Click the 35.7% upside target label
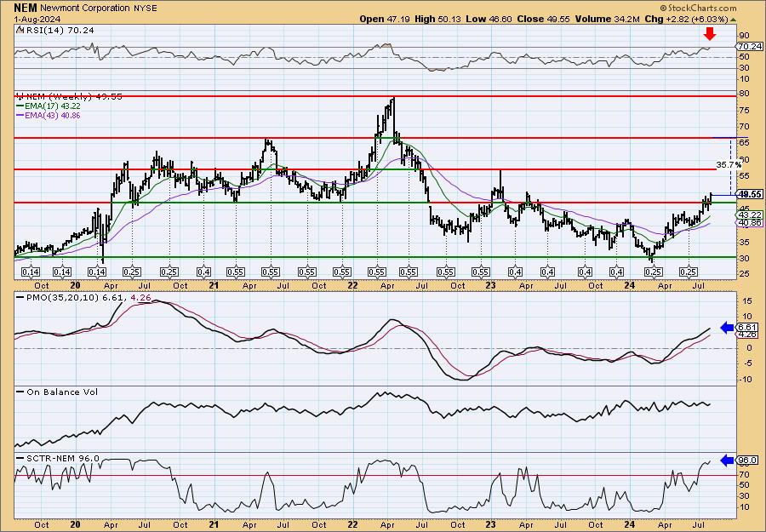Viewport: 766px width, 532px height. 729,165
